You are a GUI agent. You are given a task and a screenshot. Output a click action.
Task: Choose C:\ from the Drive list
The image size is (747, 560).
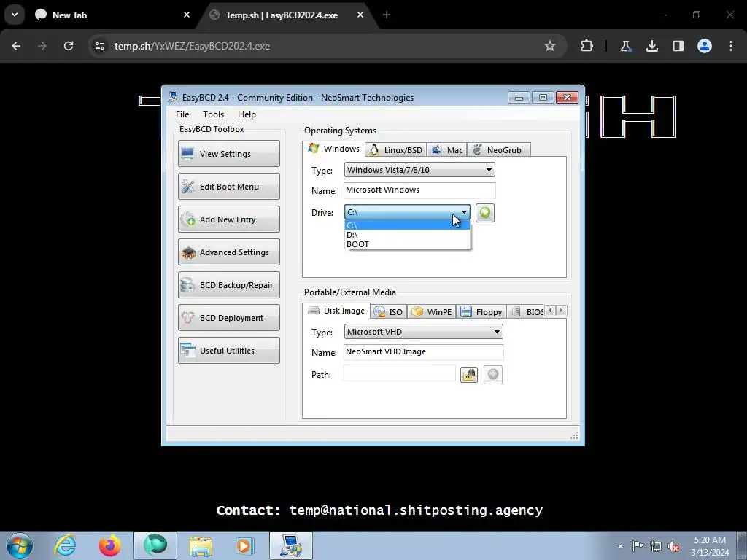pos(407,225)
